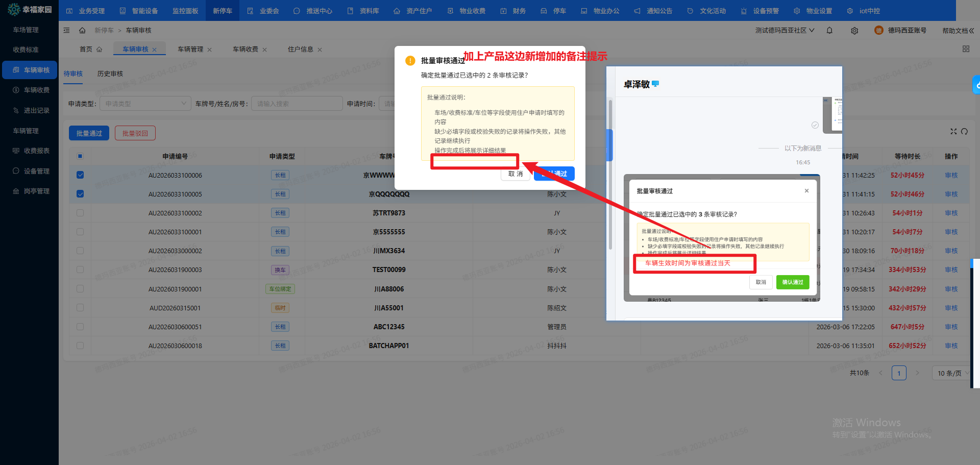Toggle the sidebar collapse menu icon
980x465 pixels.
pyautogui.click(x=66, y=31)
